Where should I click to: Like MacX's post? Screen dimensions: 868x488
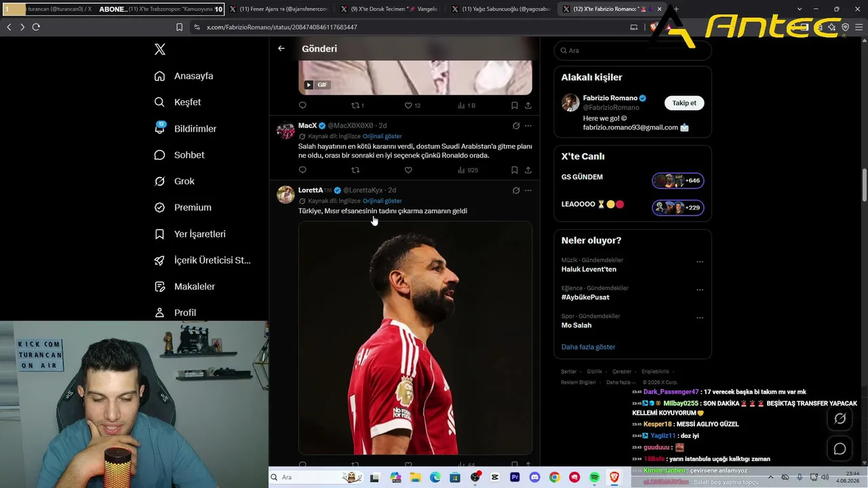408,170
